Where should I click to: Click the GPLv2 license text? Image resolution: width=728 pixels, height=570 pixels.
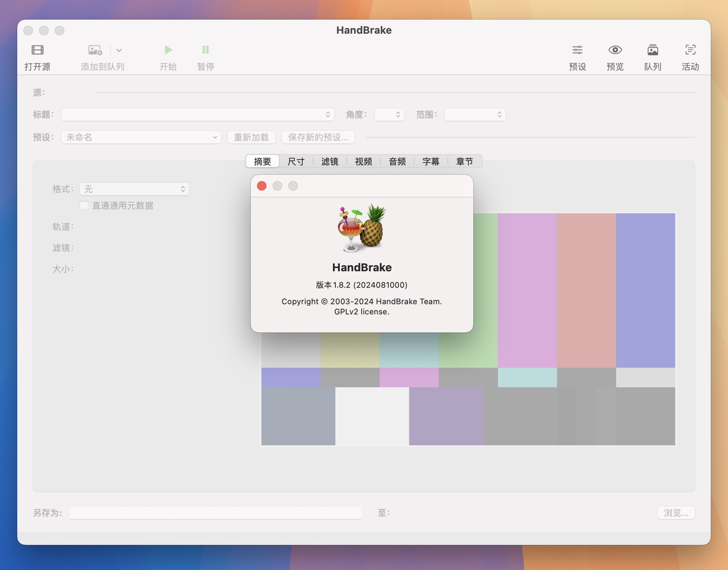(x=362, y=312)
